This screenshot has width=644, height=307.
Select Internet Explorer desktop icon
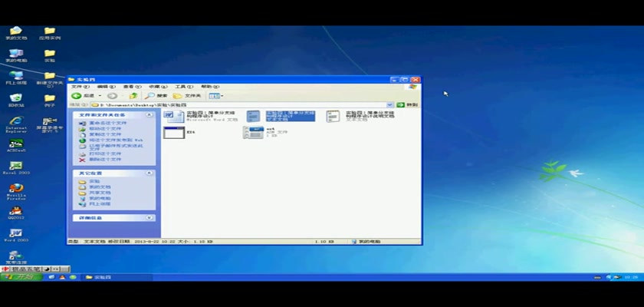click(x=16, y=124)
